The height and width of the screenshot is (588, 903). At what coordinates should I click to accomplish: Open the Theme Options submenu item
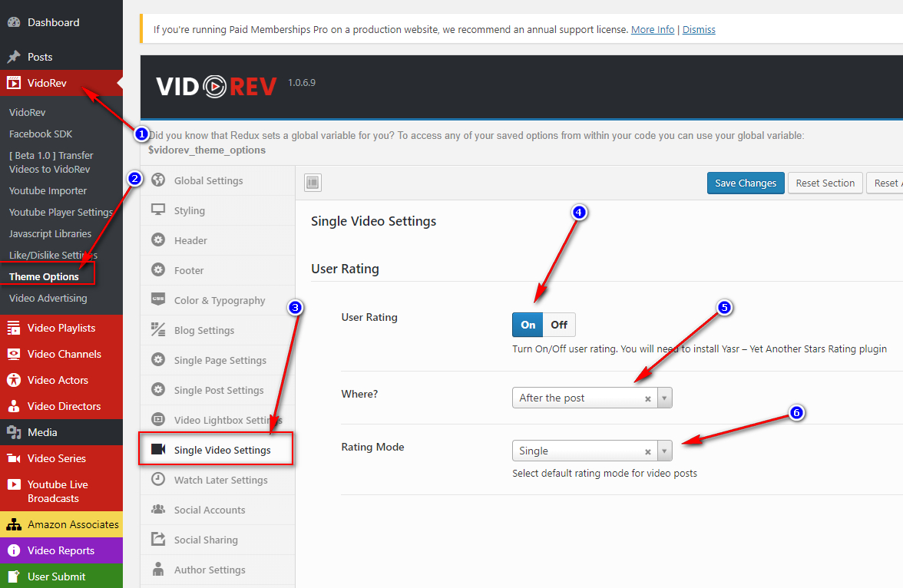point(44,276)
